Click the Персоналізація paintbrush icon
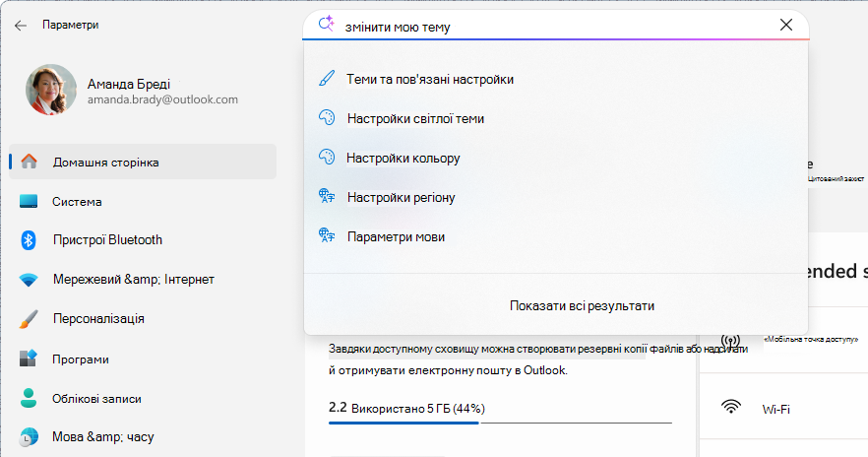The image size is (868, 457). point(29,319)
